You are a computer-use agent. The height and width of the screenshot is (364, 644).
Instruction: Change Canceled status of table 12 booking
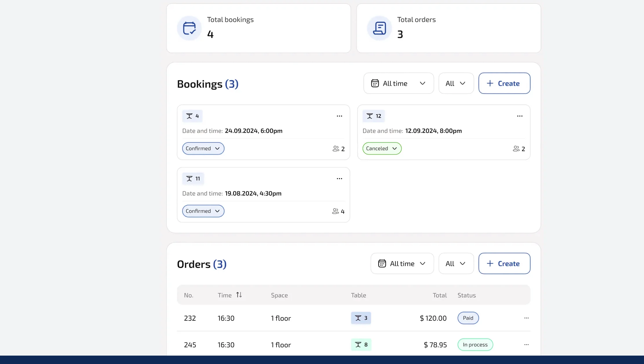tap(382, 149)
